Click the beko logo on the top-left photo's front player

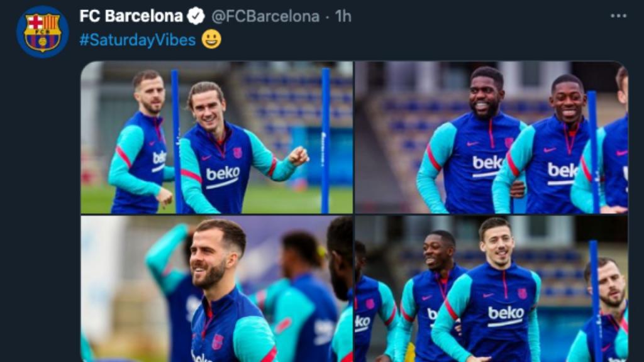[223, 174]
